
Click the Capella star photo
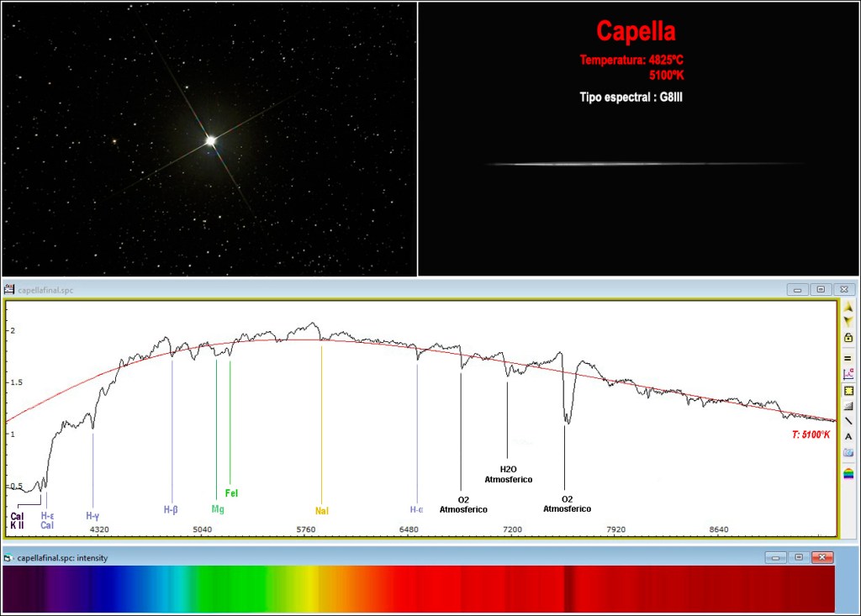pos(210,140)
